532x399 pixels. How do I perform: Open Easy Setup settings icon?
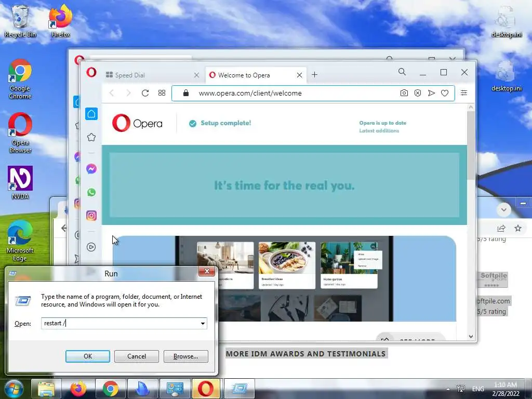click(464, 93)
